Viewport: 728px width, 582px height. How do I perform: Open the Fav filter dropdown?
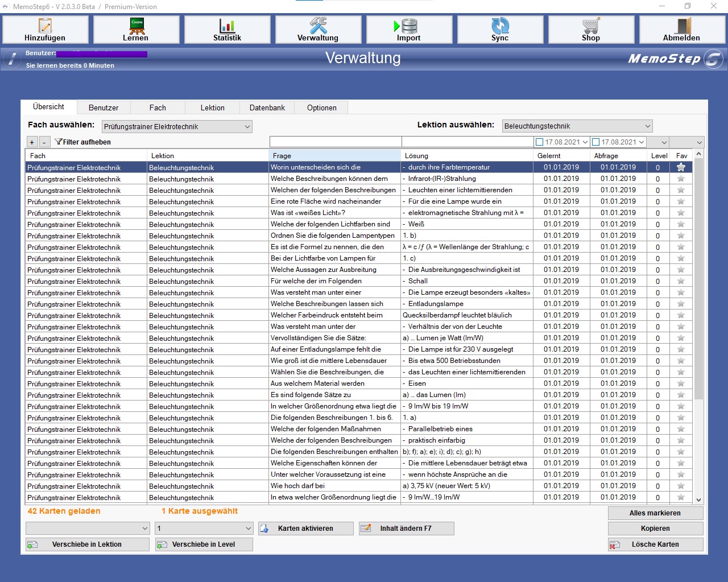click(x=687, y=142)
